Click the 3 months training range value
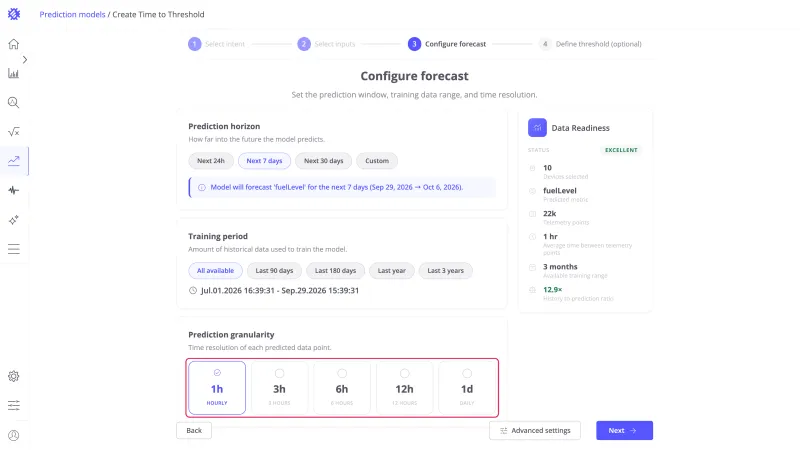 (x=560, y=267)
